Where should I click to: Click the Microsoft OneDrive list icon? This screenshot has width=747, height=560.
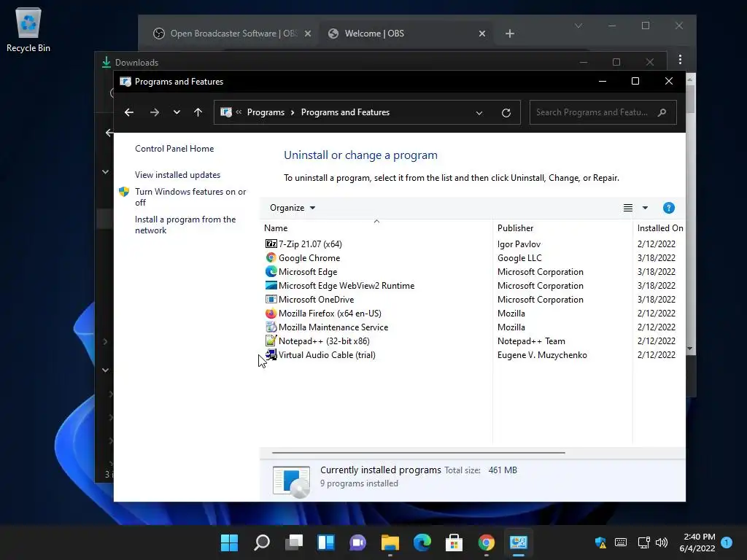[271, 299]
